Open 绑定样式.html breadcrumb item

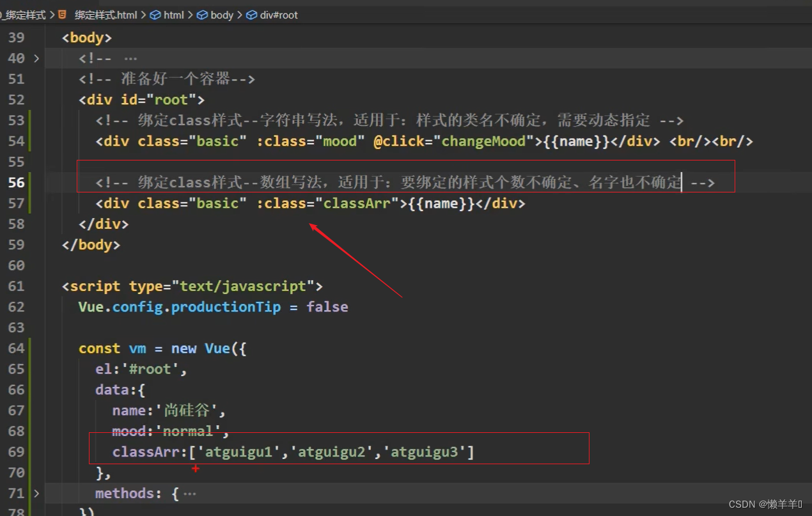(105, 15)
